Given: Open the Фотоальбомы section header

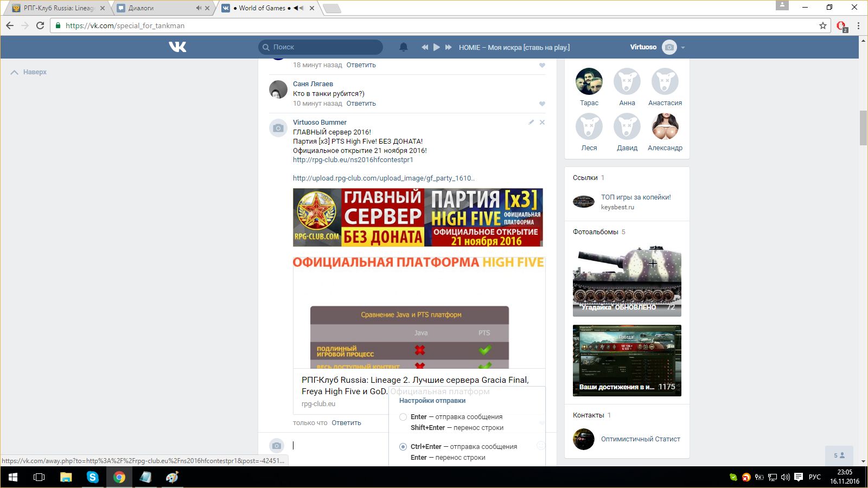Looking at the screenshot, I should point(596,232).
